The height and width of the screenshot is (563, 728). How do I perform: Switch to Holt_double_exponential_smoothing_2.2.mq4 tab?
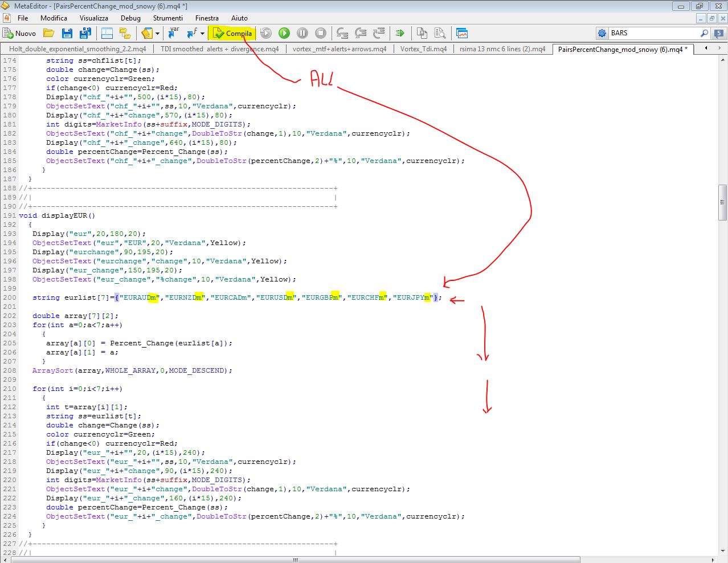(x=77, y=49)
